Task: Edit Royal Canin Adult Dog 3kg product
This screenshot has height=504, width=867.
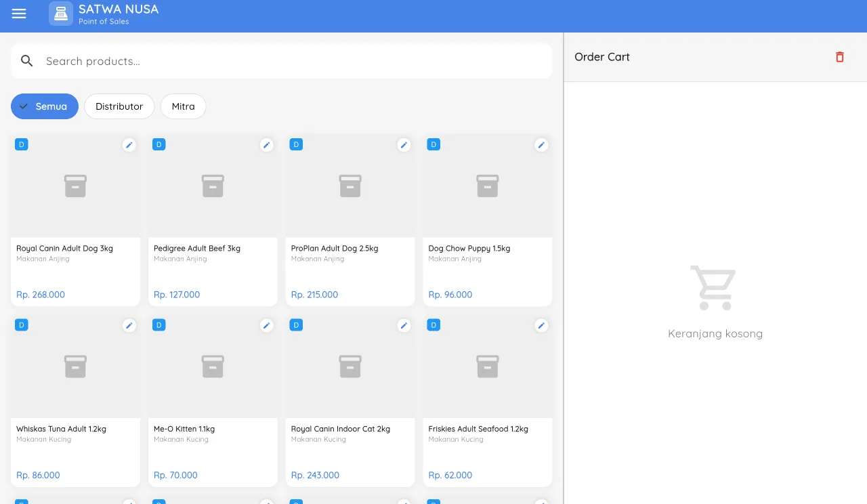Action: coord(129,145)
